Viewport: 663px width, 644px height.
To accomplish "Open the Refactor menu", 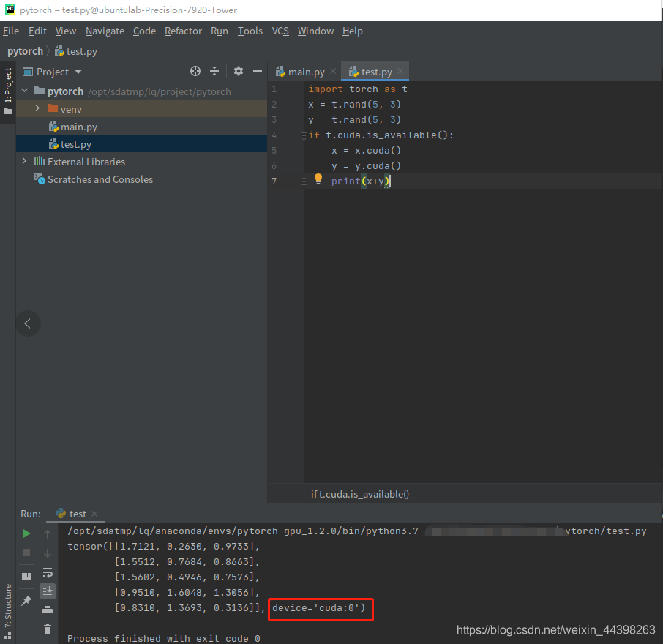I will tap(183, 31).
